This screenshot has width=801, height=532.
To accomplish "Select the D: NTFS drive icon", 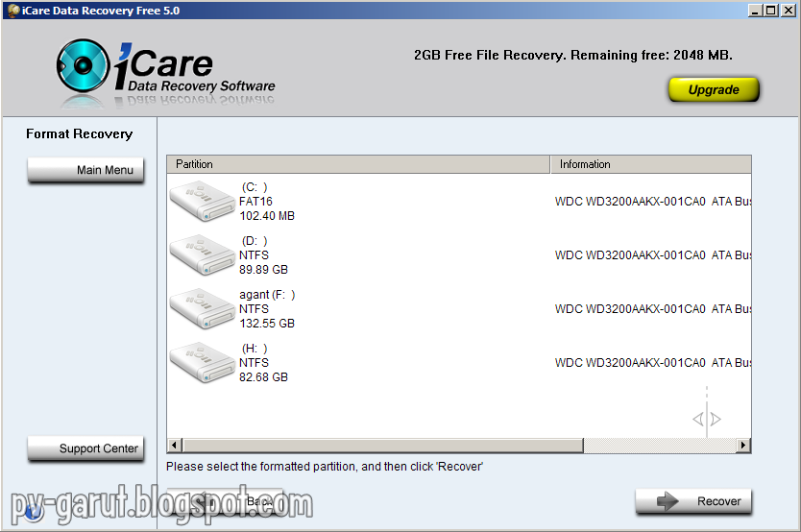I will pyautogui.click(x=203, y=255).
